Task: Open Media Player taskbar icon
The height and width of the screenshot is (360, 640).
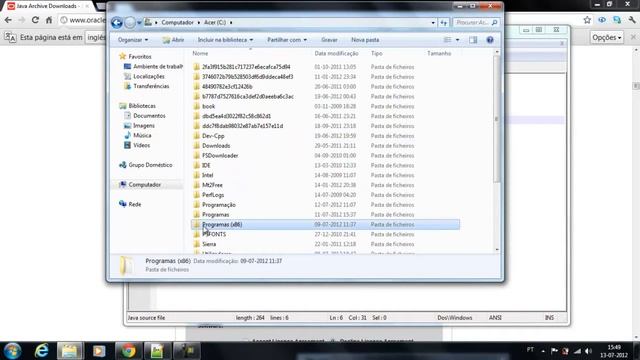Action: [99, 351]
